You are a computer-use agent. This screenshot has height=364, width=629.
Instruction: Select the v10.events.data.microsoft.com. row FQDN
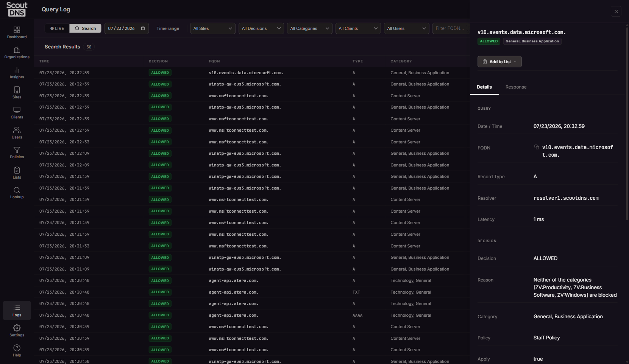tap(246, 73)
